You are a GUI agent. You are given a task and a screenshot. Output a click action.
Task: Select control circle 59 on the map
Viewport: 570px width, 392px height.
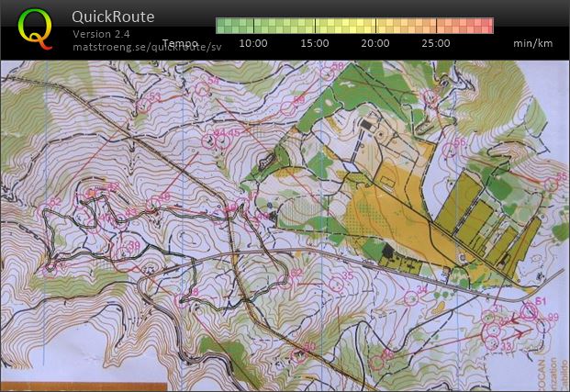point(287,108)
